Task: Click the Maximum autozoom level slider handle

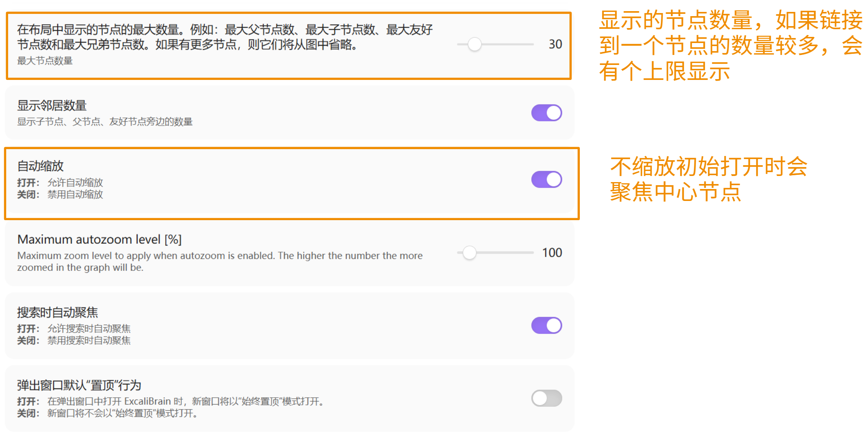Action: pos(469,252)
